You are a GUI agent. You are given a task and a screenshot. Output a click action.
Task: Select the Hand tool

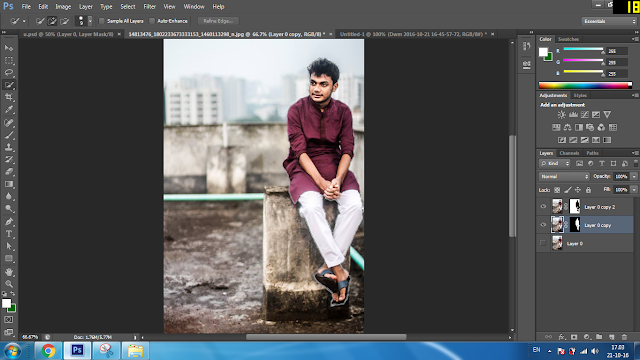pos(9,272)
